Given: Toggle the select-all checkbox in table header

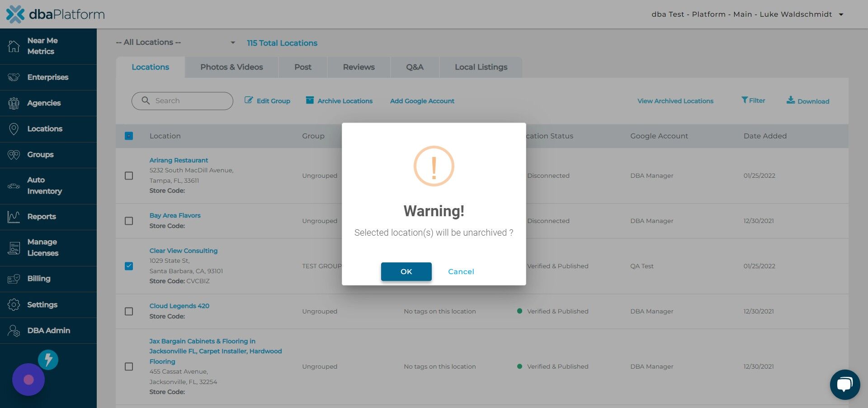Looking at the screenshot, I should point(129,136).
